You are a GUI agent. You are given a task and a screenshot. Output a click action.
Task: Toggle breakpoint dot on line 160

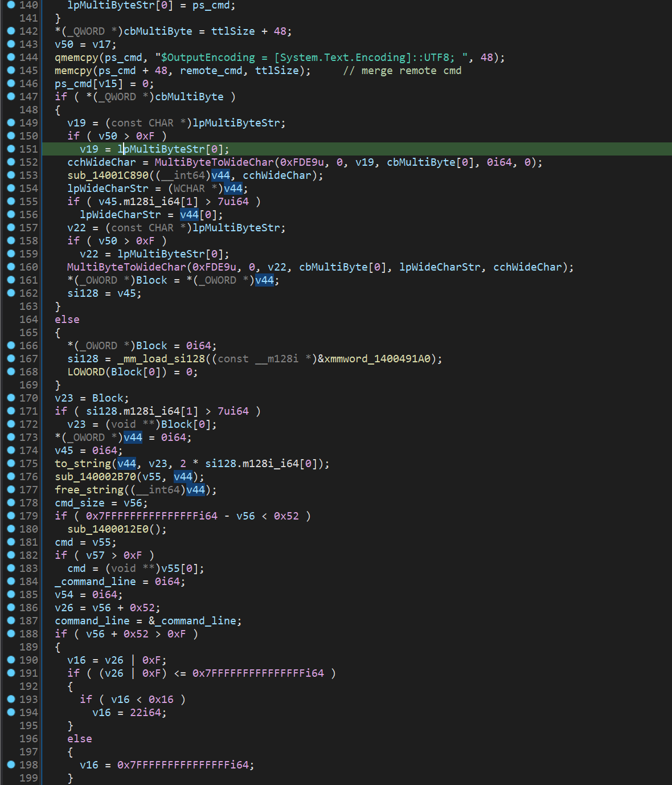[x=11, y=267]
